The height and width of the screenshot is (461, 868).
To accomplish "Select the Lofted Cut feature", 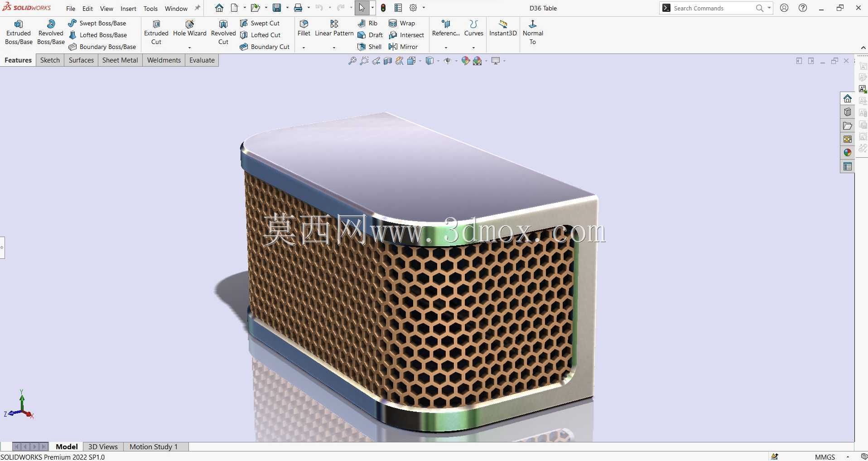I will pyautogui.click(x=260, y=35).
